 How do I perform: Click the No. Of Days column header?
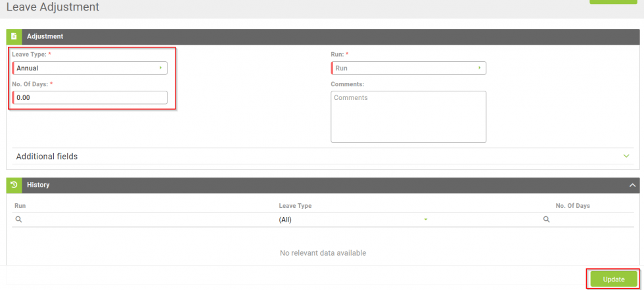[x=572, y=206]
